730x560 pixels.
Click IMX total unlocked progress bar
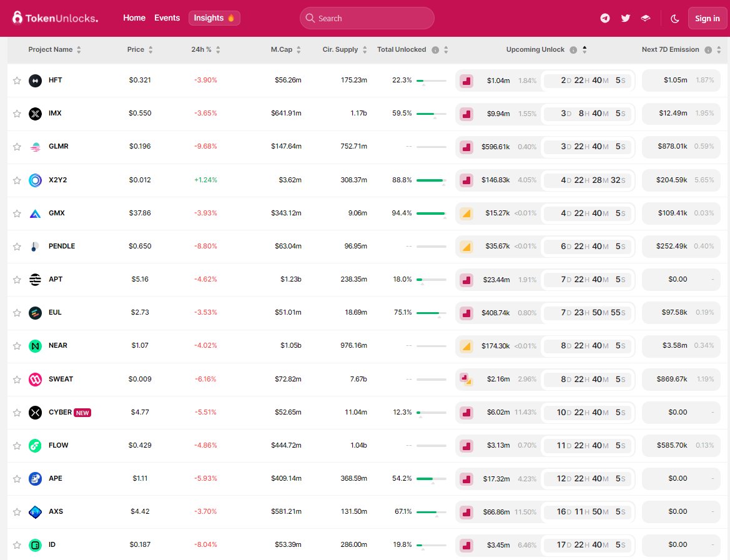[431, 114]
